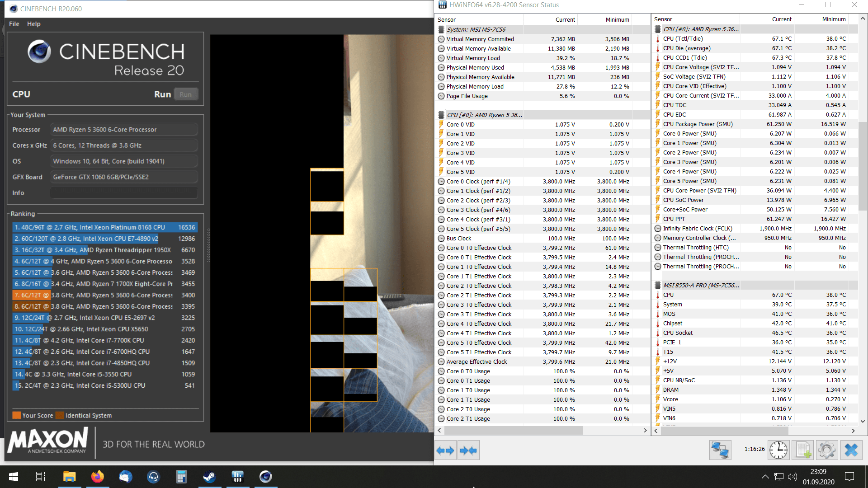
Task: Select the +12V voltage sensor row
Action: [x=755, y=361]
